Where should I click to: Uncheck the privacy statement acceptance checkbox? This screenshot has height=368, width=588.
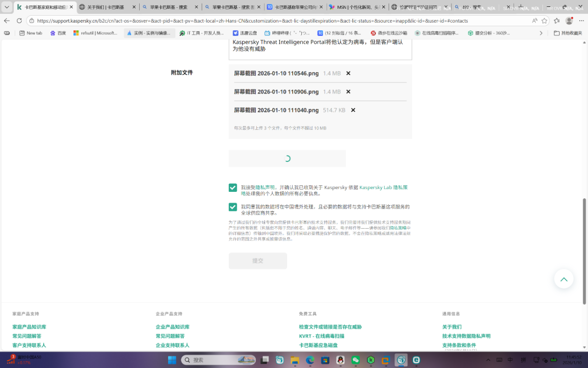coord(233,187)
